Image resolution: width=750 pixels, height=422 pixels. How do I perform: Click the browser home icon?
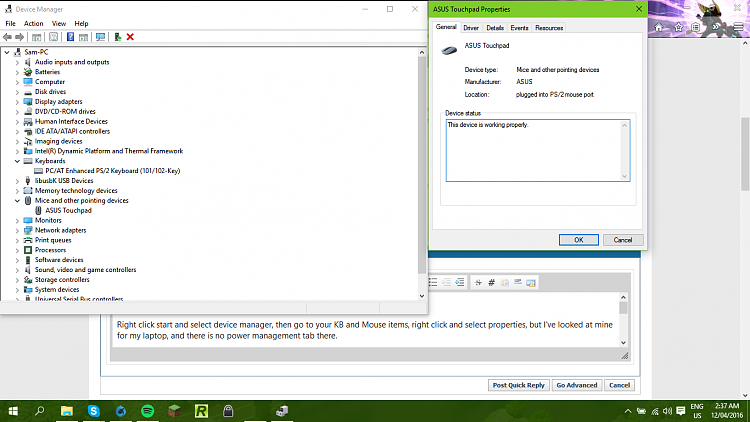(x=659, y=27)
